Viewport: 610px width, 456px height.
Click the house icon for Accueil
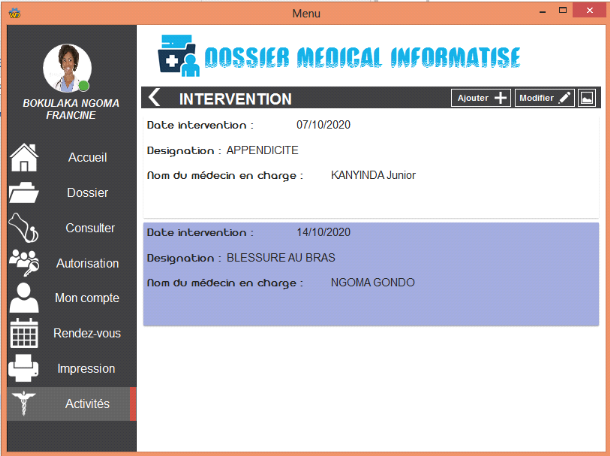tap(24, 158)
